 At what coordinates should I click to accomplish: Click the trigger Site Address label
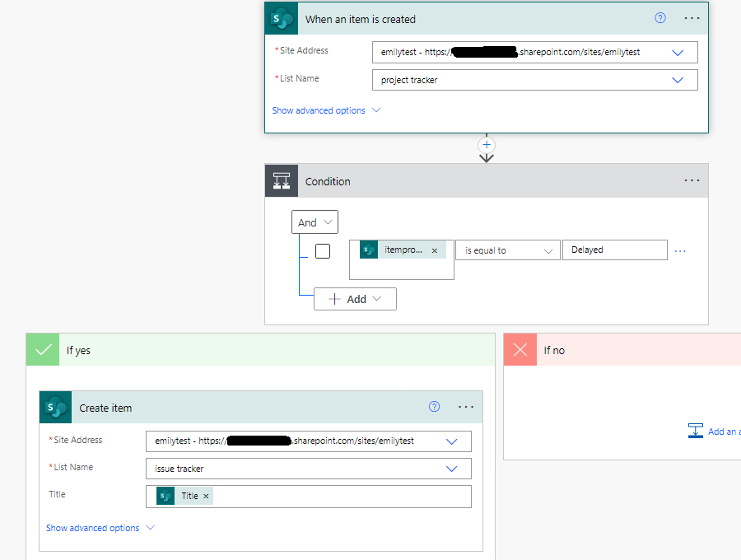(x=303, y=50)
